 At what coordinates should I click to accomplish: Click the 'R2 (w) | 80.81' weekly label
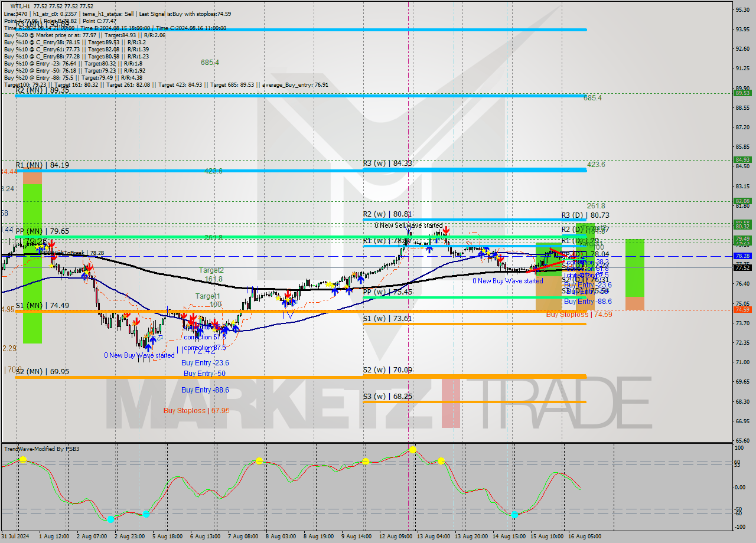387,214
